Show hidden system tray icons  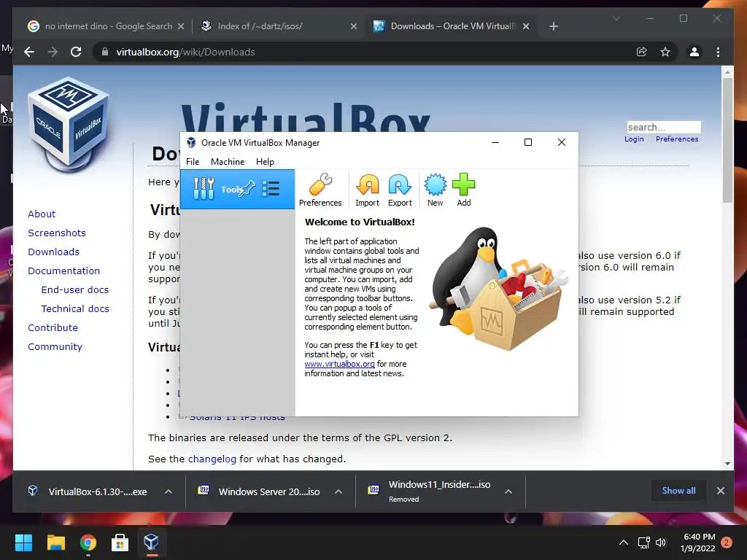(x=623, y=542)
